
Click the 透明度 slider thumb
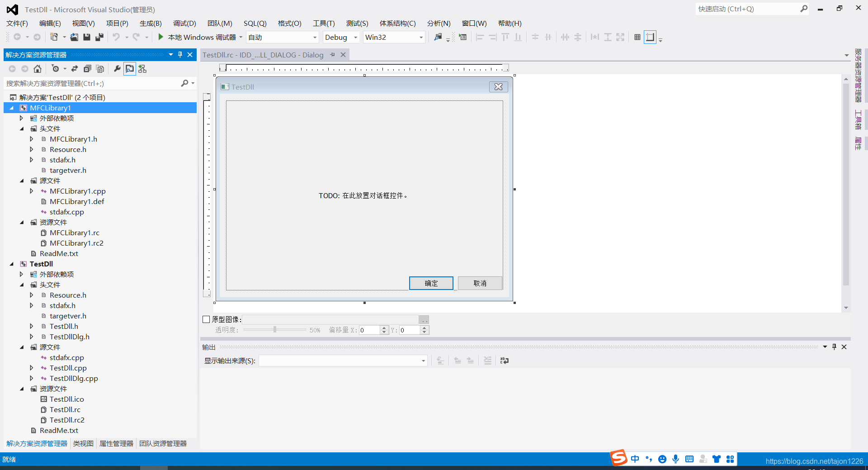(x=275, y=330)
